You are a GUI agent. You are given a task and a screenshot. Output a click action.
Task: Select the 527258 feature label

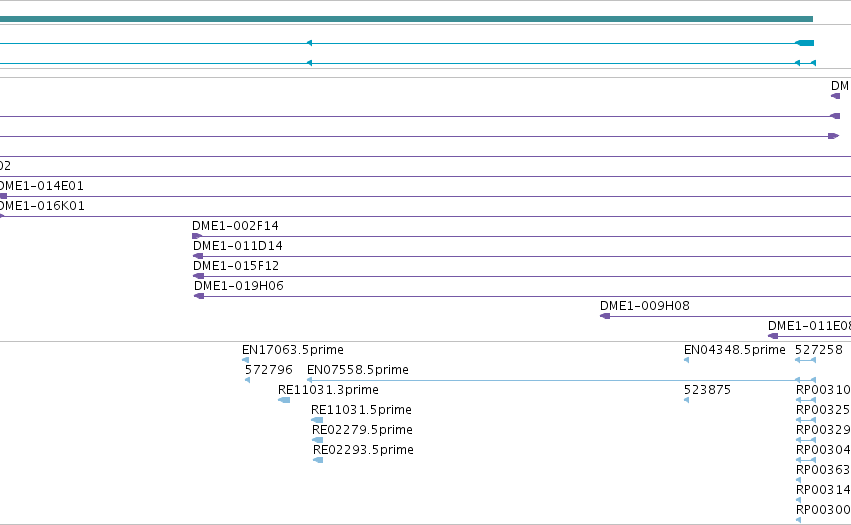[x=819, y=350]
